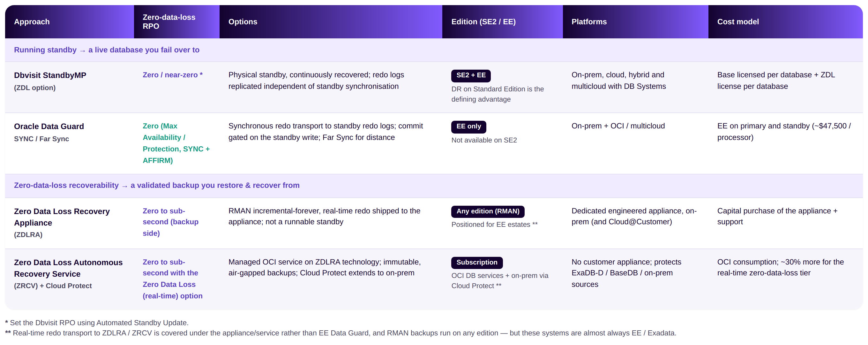Click the 'Zero / near-zero *' RPO value

point(173,75)
